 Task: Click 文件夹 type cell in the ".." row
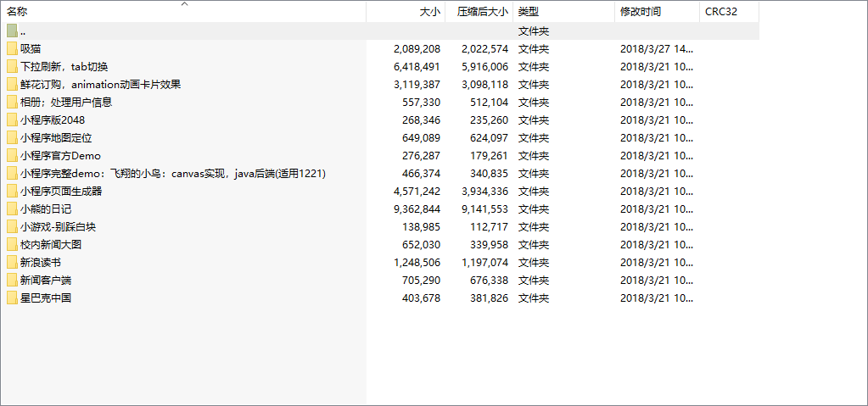(534, 31)
